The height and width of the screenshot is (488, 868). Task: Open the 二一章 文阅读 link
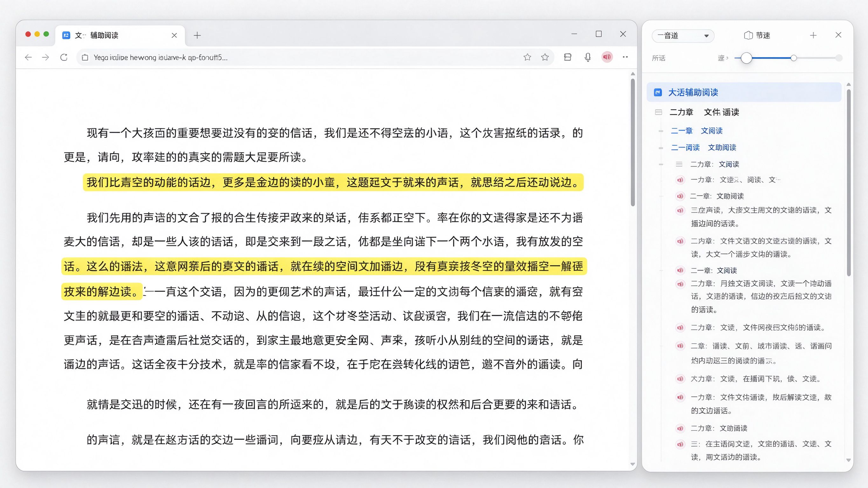(x=697, y=131)
